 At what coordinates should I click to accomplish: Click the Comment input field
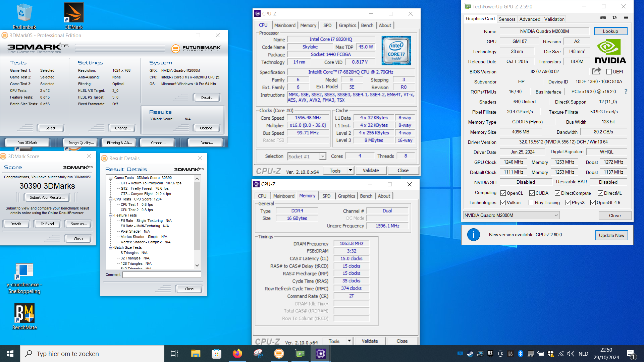162,275
